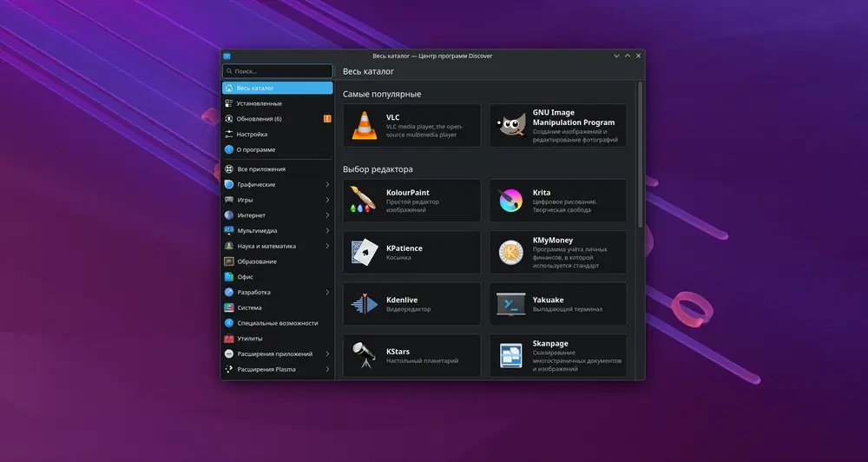The image size is (868, 462).
Task: Expand the Интернет category chevron
Action: pos(327,215)
